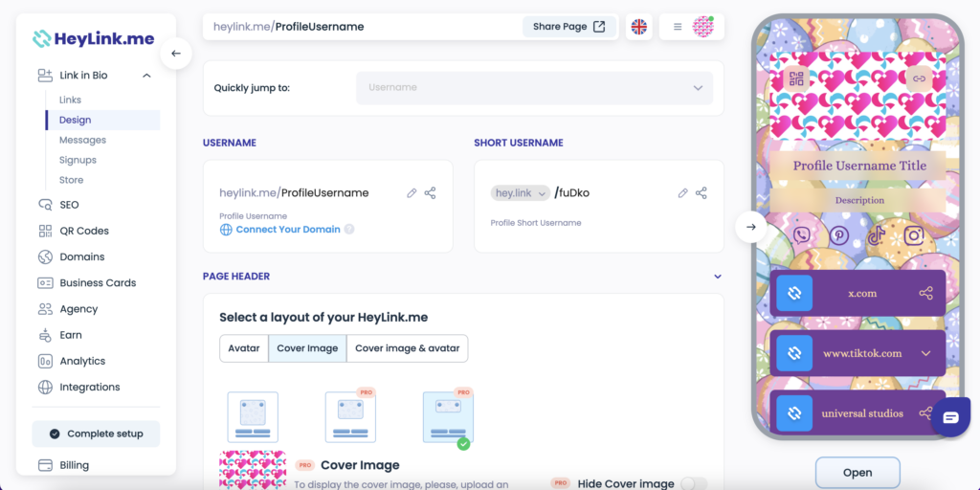Open the Quickly jump to dropdown
This screenshot has height=490, width=980.
[x=534, y=87]
